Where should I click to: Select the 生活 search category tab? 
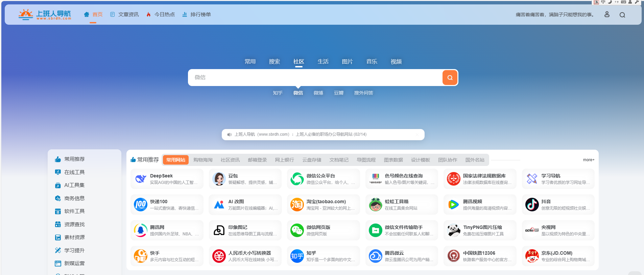(323, 62)
